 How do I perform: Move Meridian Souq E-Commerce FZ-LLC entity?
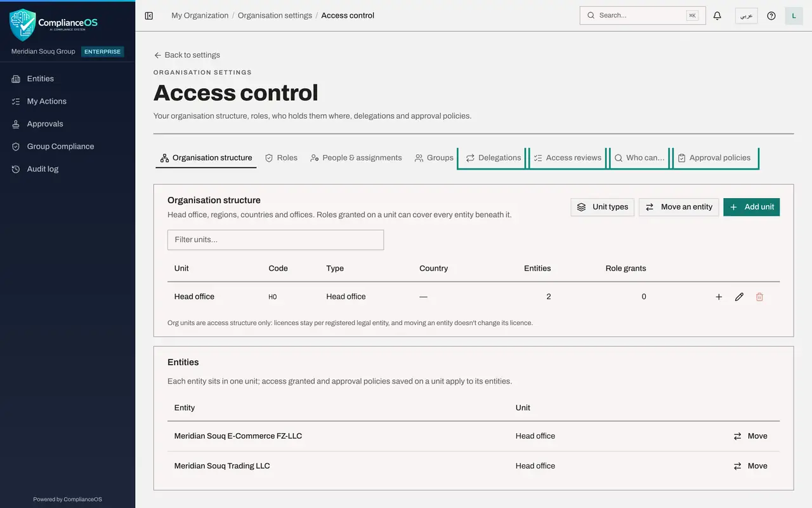750,436
